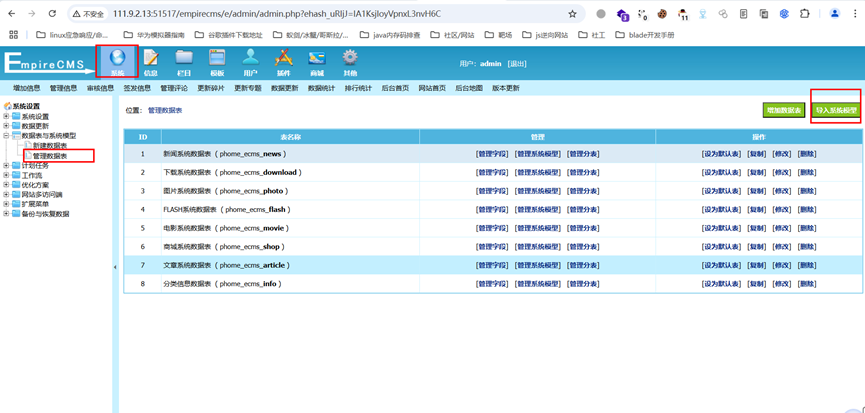Viewport: 865px width, 413px height.
Task: Open 排行统计 in the submenu bar
Action: [359, 88]
